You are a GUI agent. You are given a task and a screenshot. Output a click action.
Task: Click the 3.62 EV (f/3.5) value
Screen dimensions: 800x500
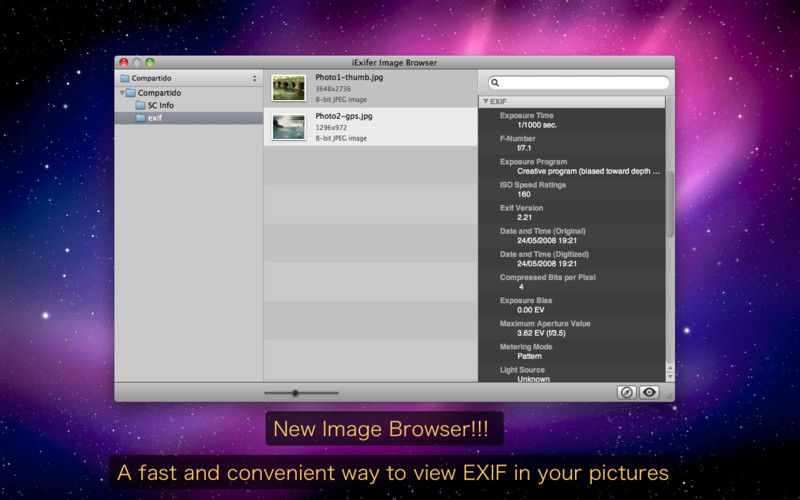point(541,333)
